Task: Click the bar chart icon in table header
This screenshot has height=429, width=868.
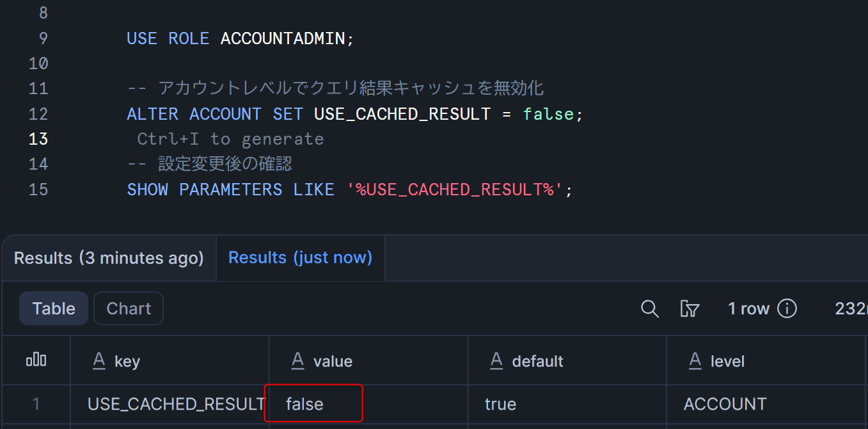Action: 36,360
